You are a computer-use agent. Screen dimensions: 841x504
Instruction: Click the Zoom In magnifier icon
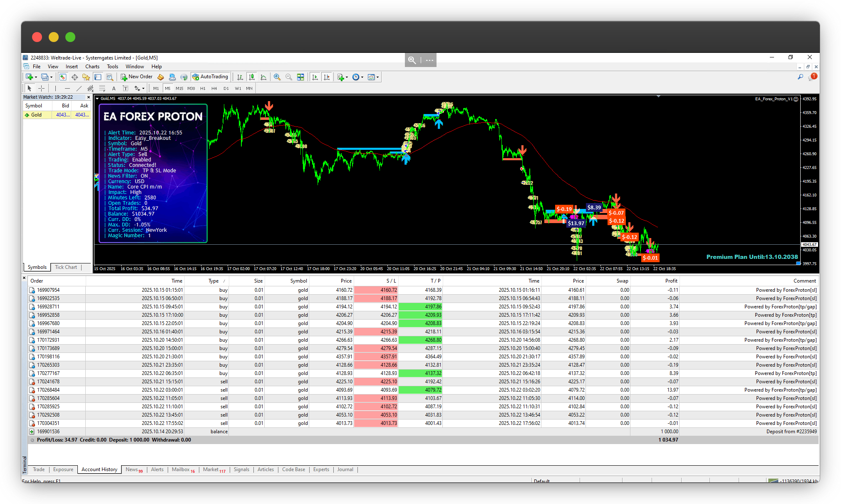pos(277,77)
